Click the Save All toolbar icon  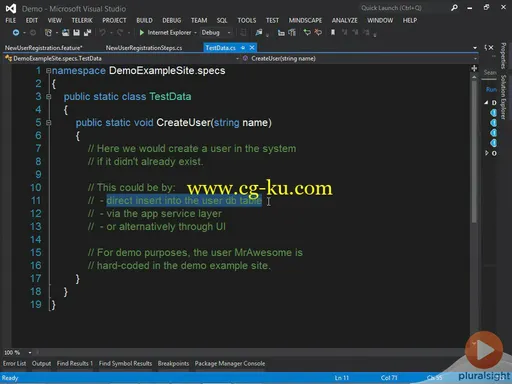click(x=87, y=32)
